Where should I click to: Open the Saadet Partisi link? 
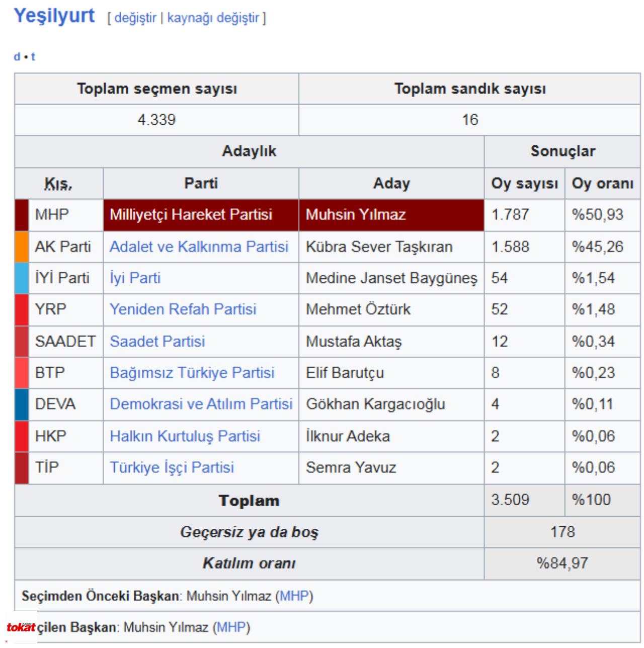point(157,342)
